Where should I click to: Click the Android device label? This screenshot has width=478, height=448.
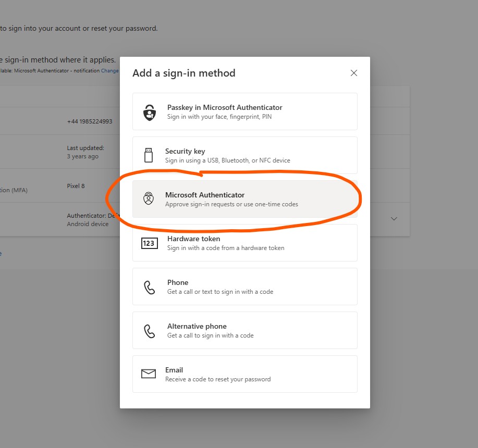tap(88, 224)
